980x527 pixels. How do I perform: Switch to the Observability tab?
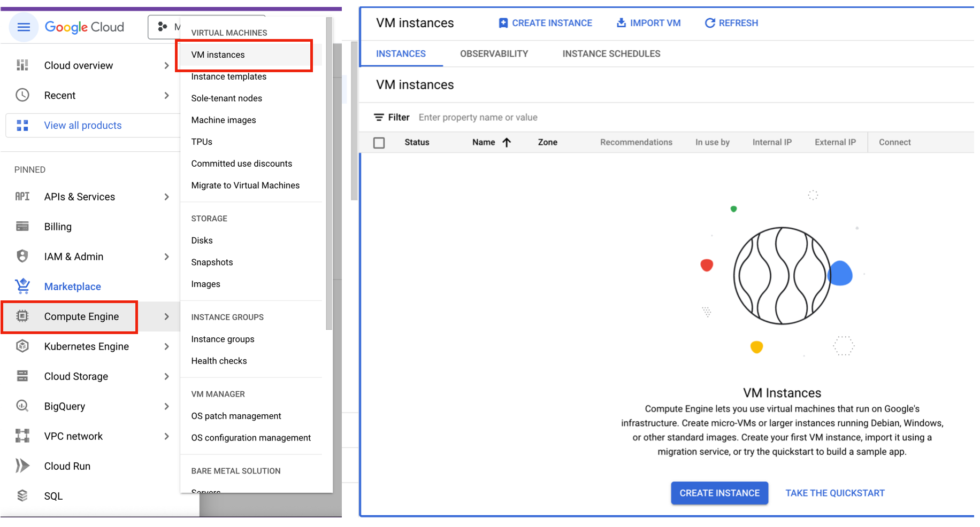click(x=494, y=54)
